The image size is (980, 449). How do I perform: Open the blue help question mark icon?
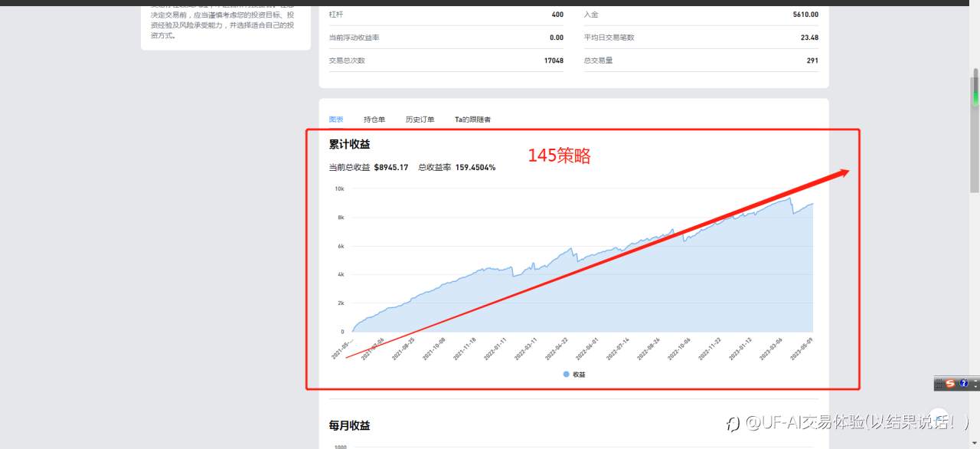pos(964,383)
